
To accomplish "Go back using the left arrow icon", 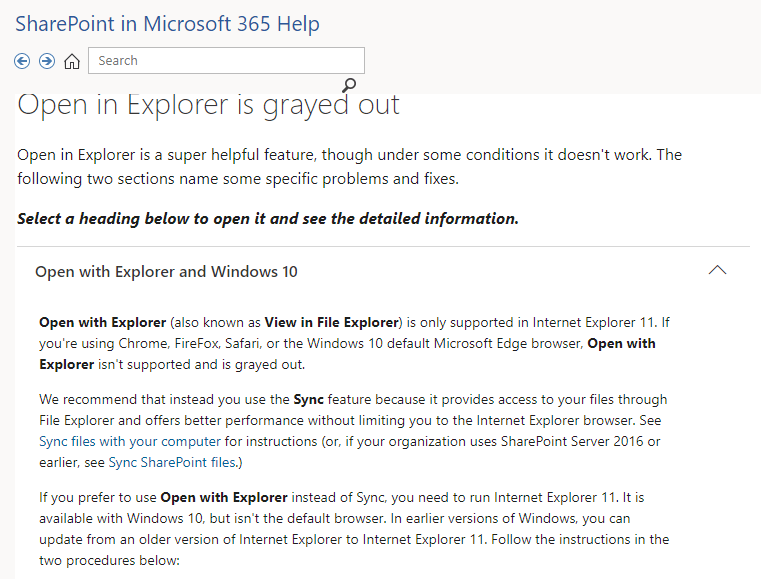I will click(x=22, y=61).
